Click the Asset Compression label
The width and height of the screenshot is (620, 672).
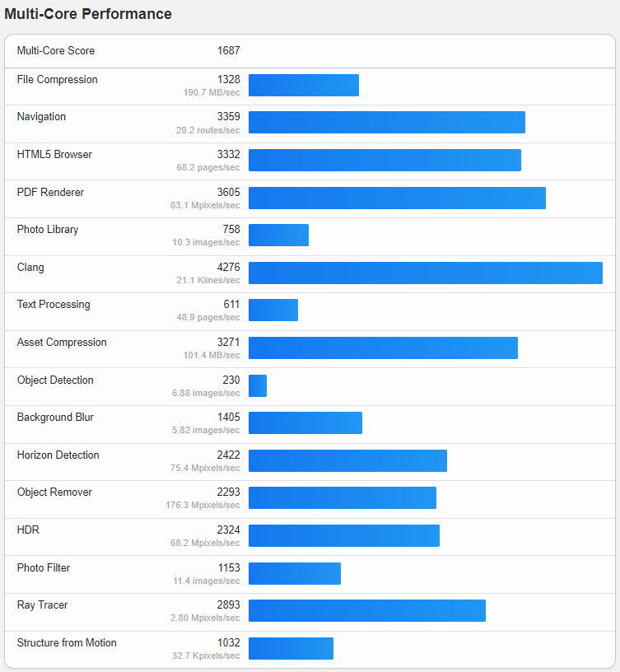(62, 342)
